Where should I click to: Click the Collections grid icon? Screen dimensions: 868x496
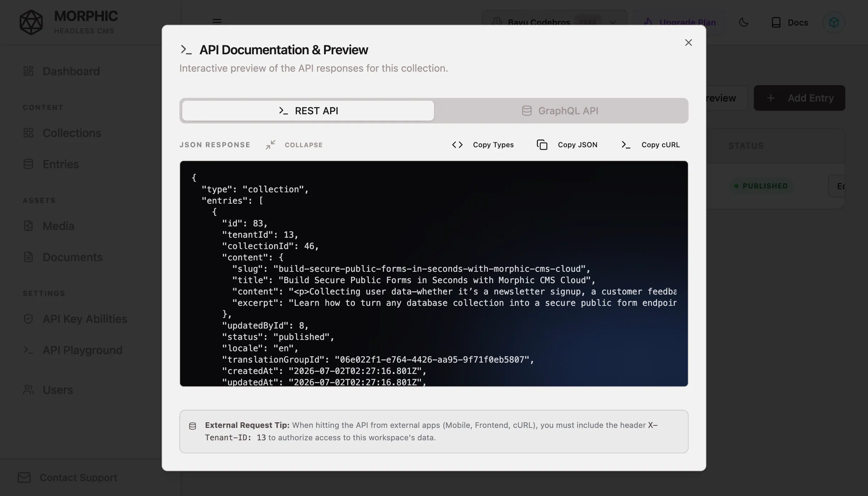(28, 133)
